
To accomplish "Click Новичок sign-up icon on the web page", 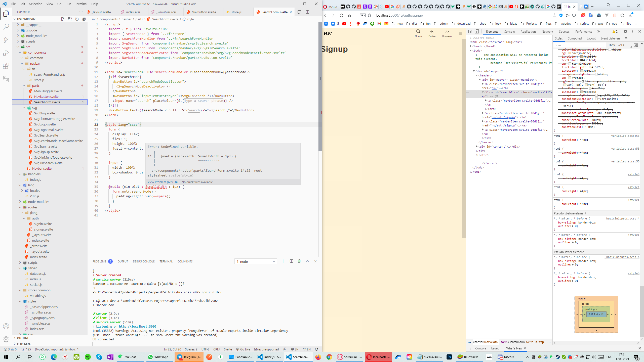I will pyautogui.click(x=447, y=33).
